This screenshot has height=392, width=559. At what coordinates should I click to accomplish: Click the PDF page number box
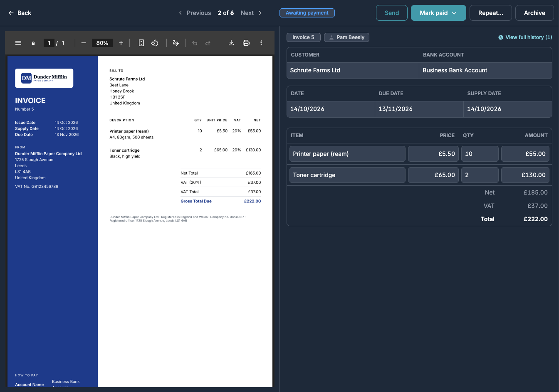(49, 43)
